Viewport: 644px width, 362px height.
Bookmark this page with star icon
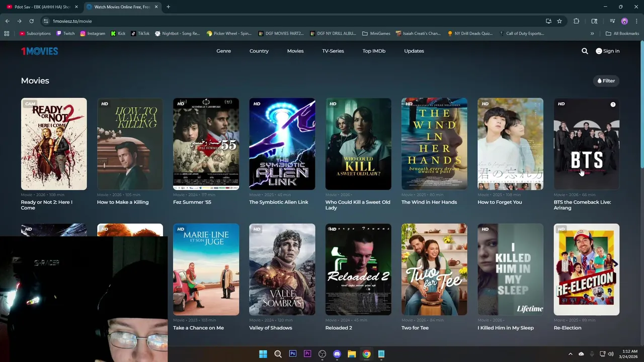click(559, 21)
